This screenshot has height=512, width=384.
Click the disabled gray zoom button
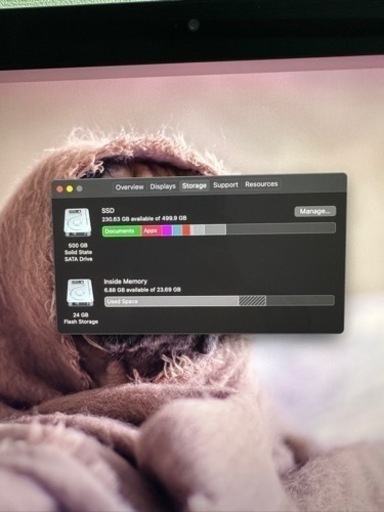pyautogui.click(x=79, y=189)
